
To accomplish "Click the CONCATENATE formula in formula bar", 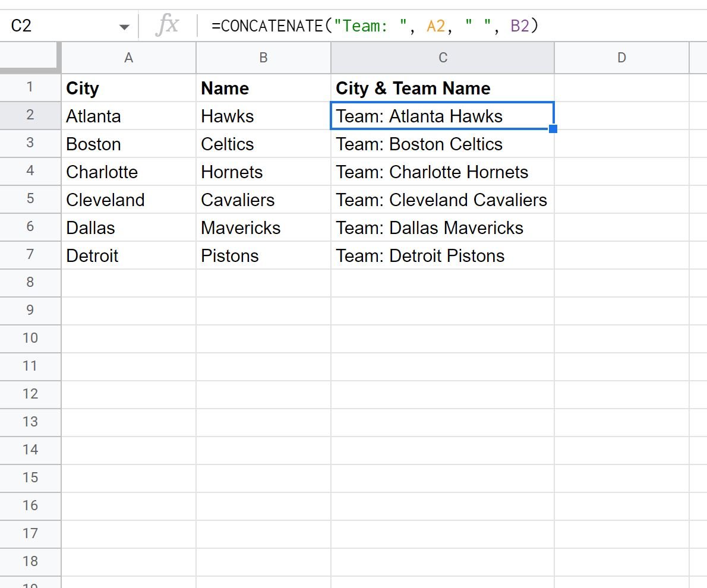I will tap(375, 26).
